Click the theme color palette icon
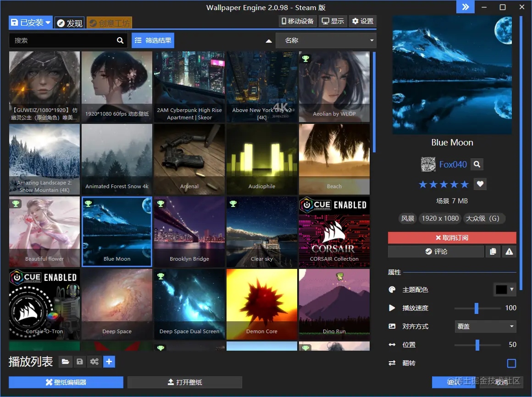Image resolution: width=532 pixels, height=397 pixels. tap(392, 290)
